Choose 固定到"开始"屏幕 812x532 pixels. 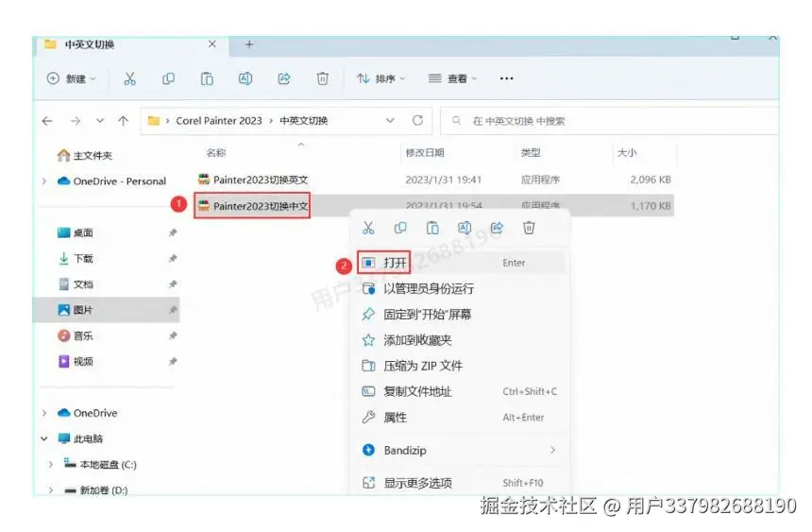[x=460, y=315]
